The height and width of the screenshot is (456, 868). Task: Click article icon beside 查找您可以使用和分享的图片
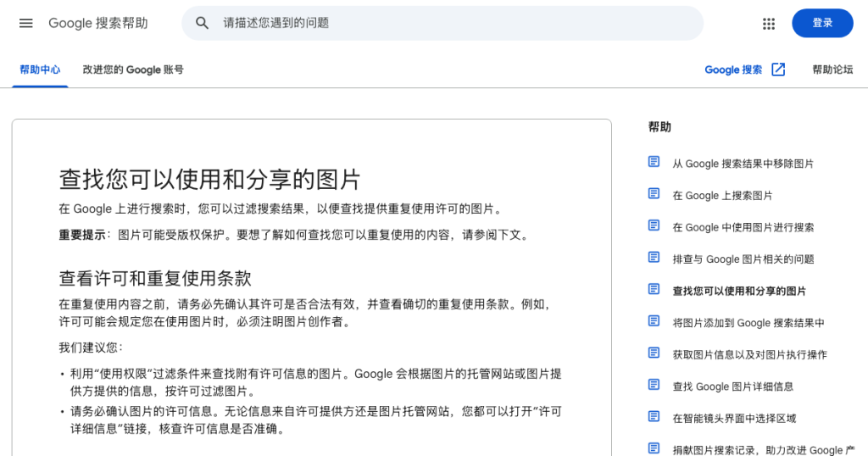click(x=654, y=289)
